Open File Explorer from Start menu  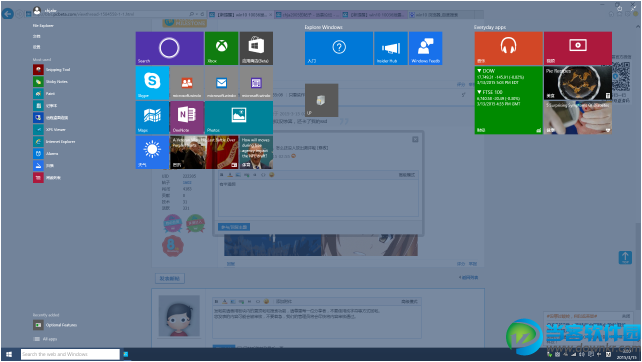(x=43, y=25)
